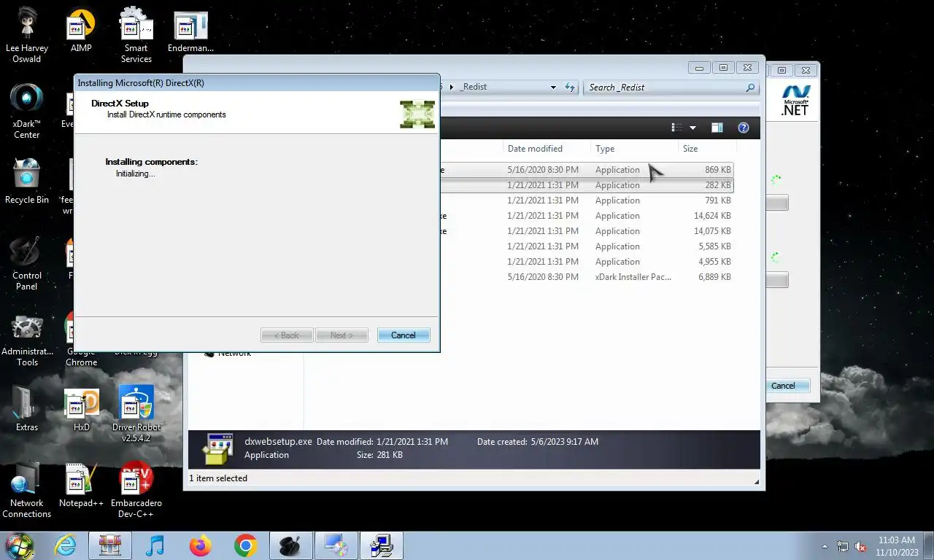The image size is (934, 560).
Task: Select the 14,624 KB application row
Action: point(586,216)
